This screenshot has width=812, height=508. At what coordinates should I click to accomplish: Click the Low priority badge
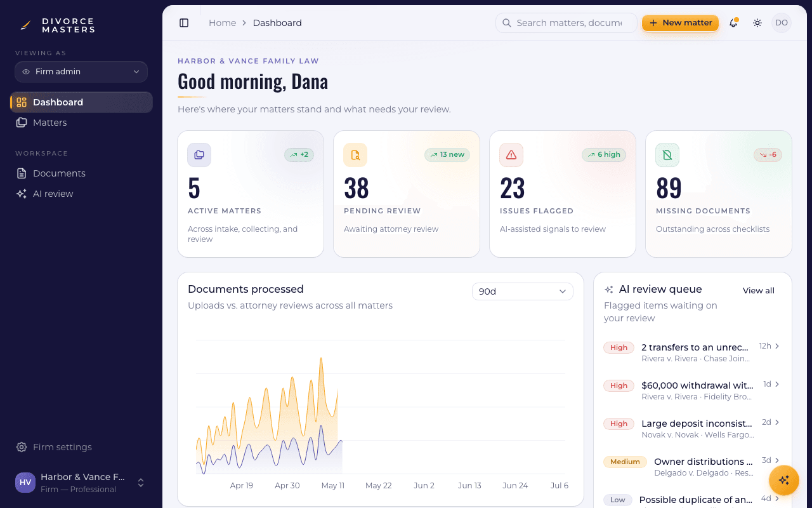pos(618,500)
